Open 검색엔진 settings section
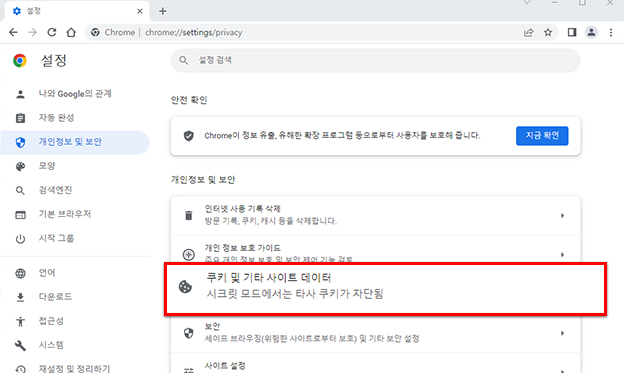Screen dimensions: 624x373 [75, 190]
